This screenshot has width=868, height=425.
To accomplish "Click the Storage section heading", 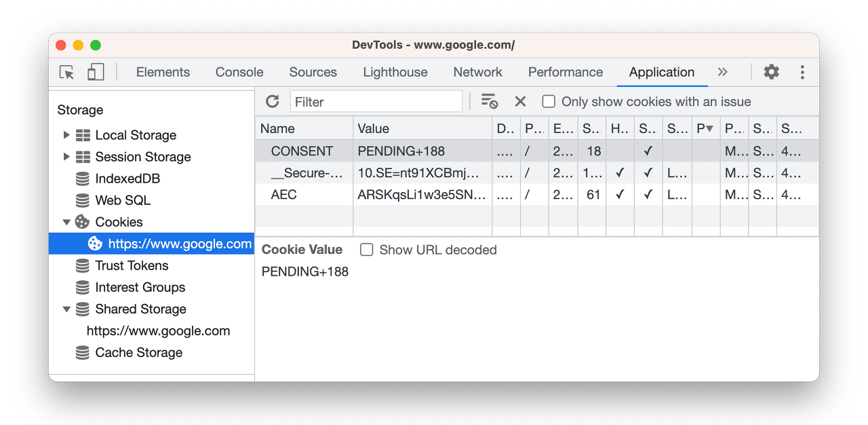I will [80, 110].
